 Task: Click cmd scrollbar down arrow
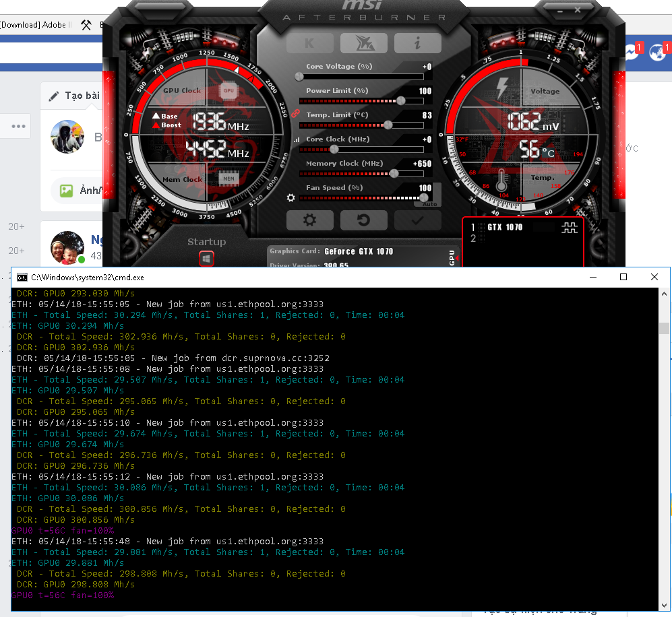tap(664, 606)
